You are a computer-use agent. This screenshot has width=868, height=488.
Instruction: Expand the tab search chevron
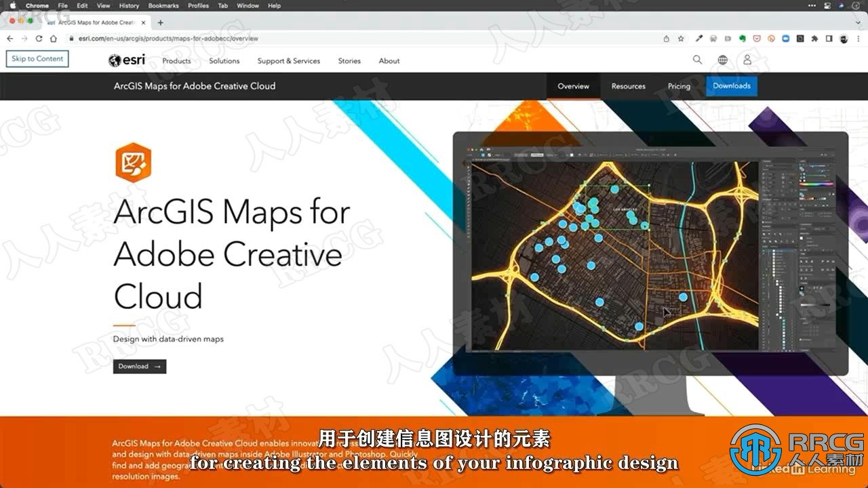(857, 22)
